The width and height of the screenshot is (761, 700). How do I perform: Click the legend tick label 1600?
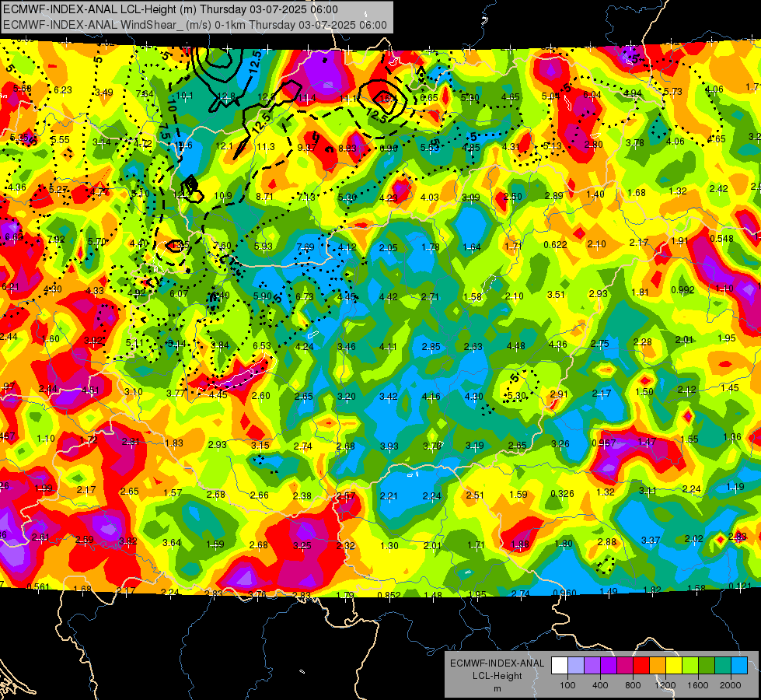(698, 685)
